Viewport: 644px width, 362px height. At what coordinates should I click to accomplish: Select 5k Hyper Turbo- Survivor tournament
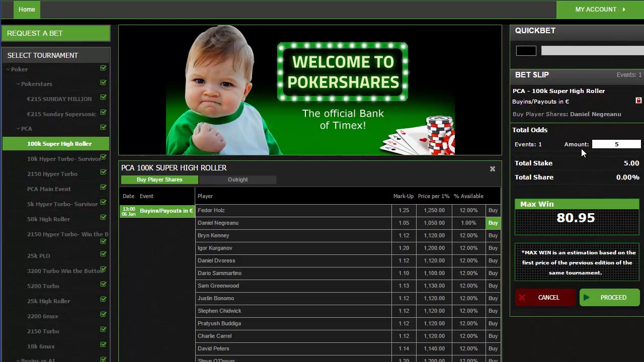point(62,204)
